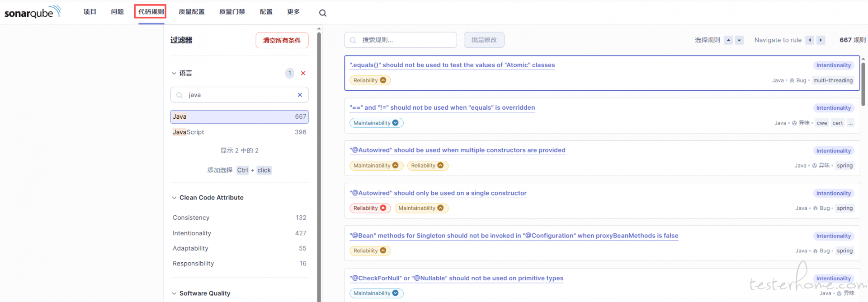
Task: Click the SonarQube logo
Action: click(x=32, y=12)
